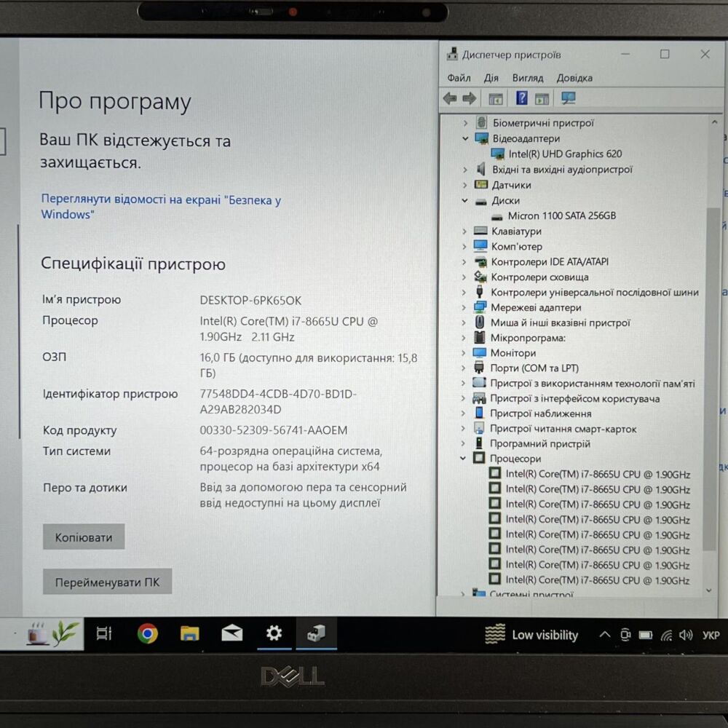Open the Файл menu

click(x=459, y=78)
